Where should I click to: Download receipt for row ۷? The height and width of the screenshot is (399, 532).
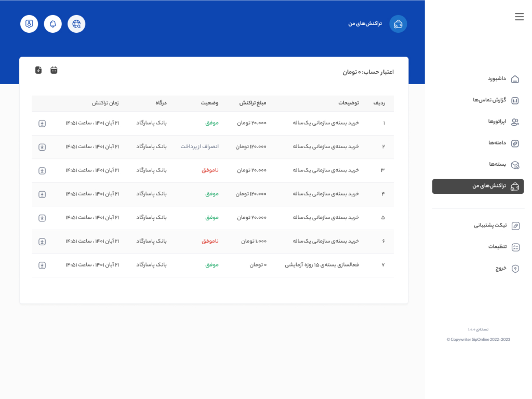(x=42, y=265)
